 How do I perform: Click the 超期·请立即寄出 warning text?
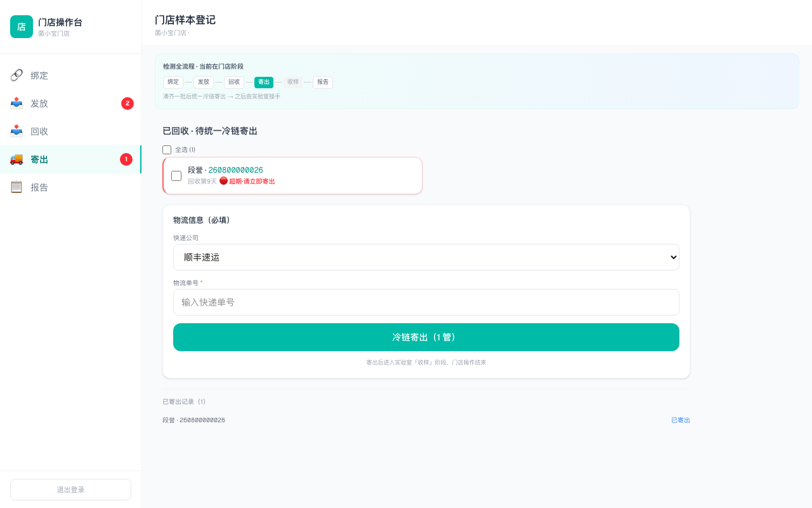[252, 182]
